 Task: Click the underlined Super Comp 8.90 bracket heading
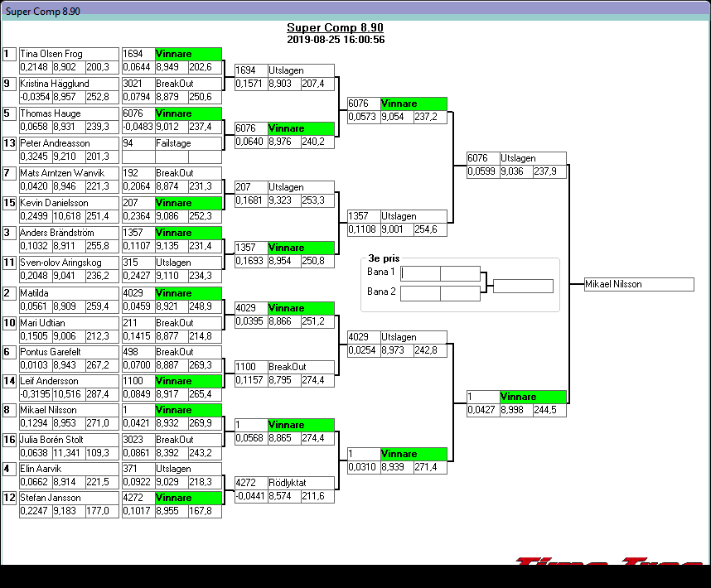pos(336,27)
